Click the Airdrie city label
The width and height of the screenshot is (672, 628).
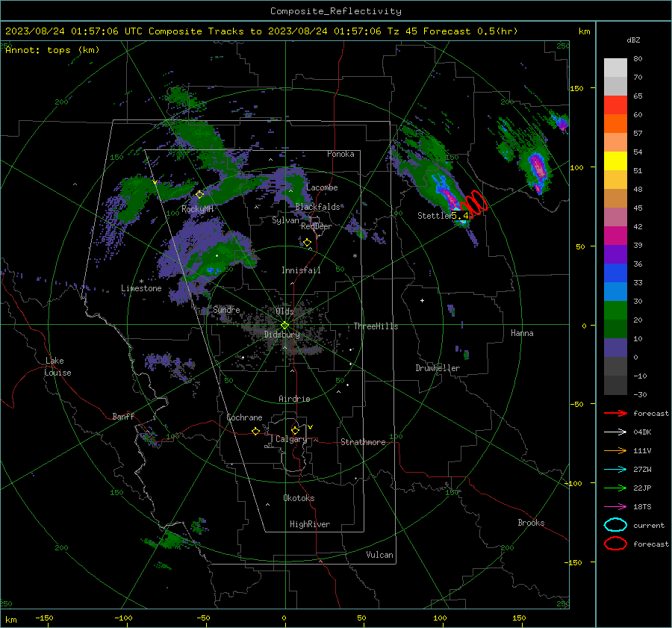294,399
